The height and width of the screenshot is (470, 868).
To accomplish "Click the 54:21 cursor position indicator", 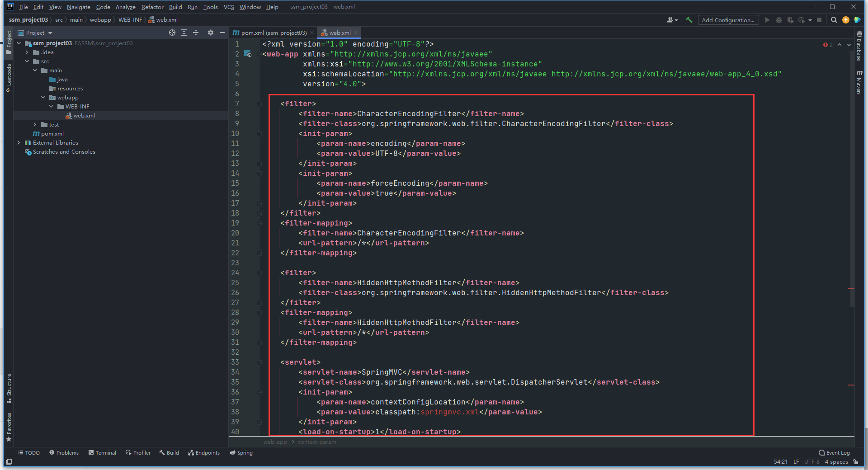I will point(780,462).
